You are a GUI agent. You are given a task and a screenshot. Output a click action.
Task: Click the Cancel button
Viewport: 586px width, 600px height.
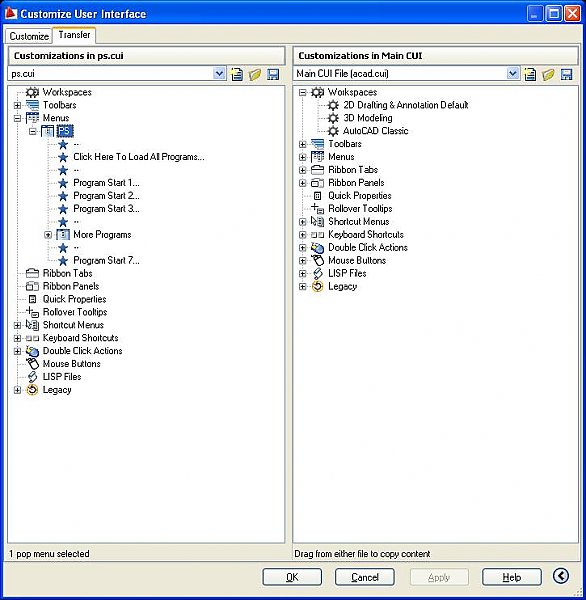(x=365, y=577)
